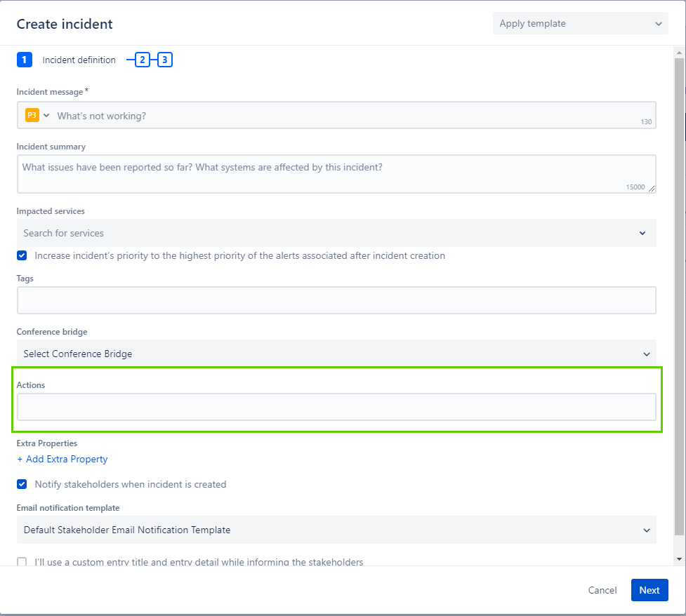Cancel incident creation
This screenshot has height=616, width=686.
coord(602,590)
